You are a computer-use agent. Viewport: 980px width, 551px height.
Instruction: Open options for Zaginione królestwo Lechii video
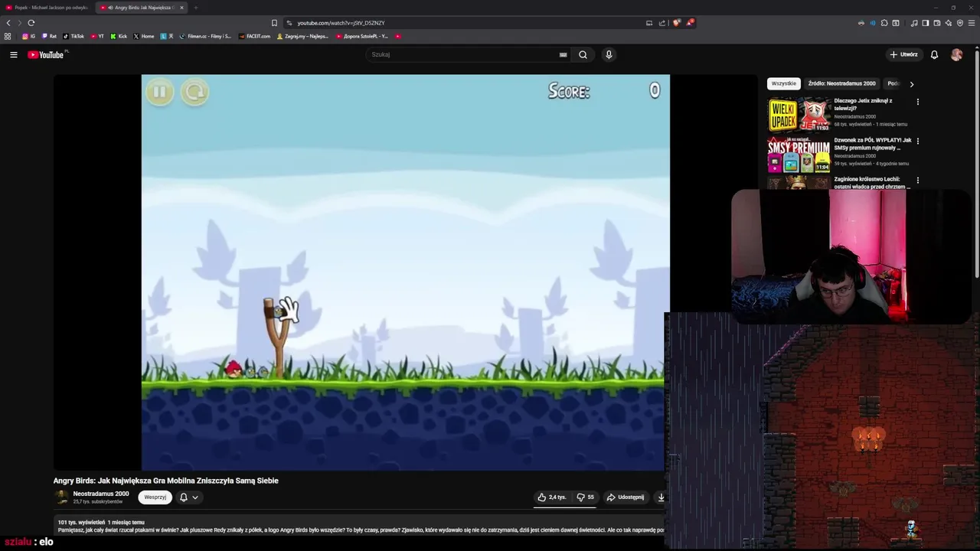pos(918,180)
